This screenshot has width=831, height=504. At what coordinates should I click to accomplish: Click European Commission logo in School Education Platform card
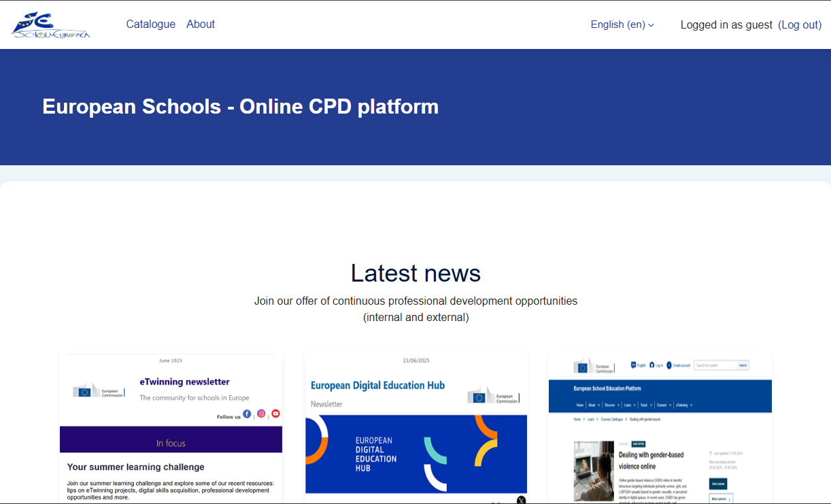(x=594, y=367)
